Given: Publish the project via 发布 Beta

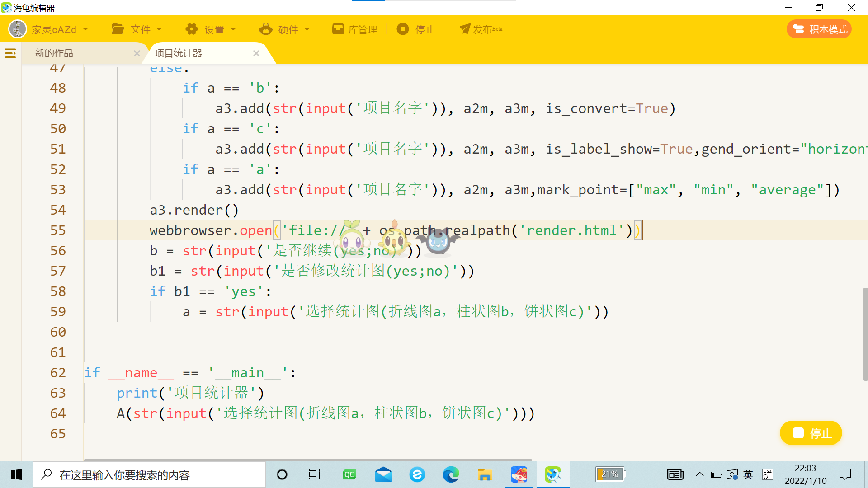Looking at the screenshot, I should [x=481, y=29].
